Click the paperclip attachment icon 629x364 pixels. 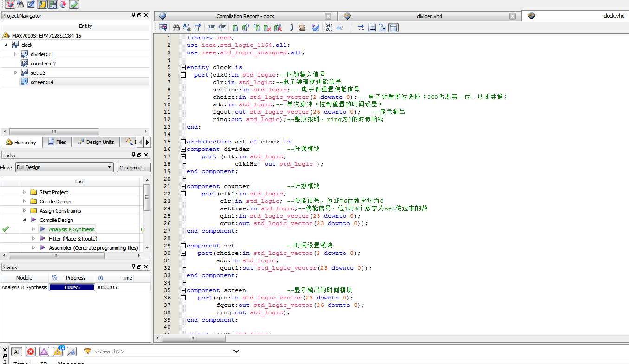click(291, 27)
